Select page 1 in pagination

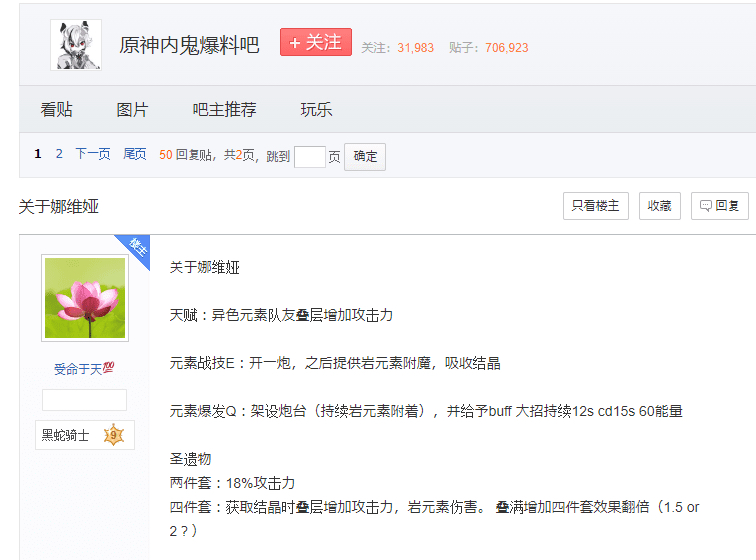pos(38,154)
